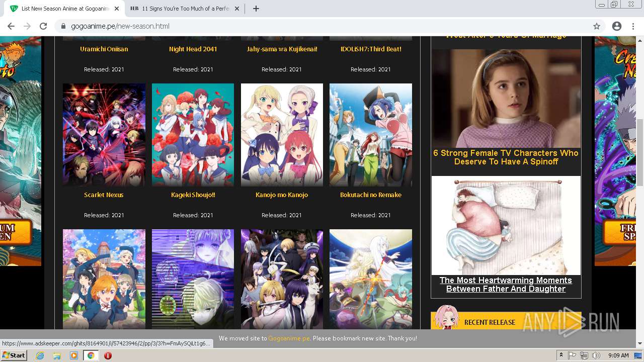This screenshot has height=362, width=644.
Task: Open Kageki Shoujo!! poster thumbnail
Action: pyautogui.click(x=193, y=135)
